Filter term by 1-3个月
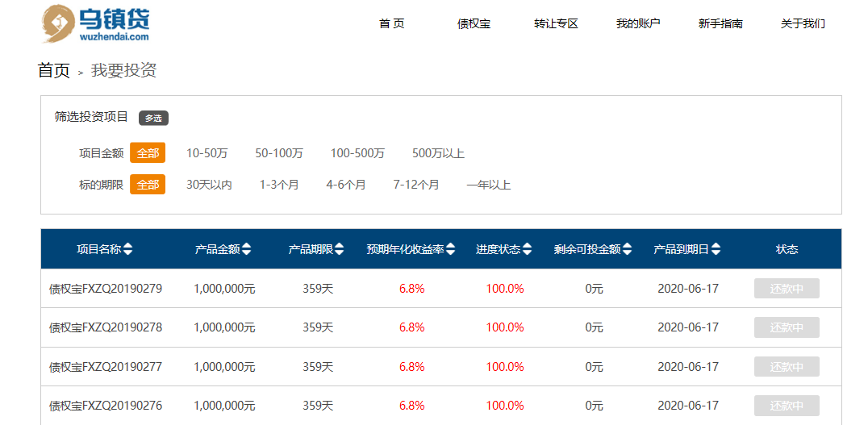 click(279, 185)
